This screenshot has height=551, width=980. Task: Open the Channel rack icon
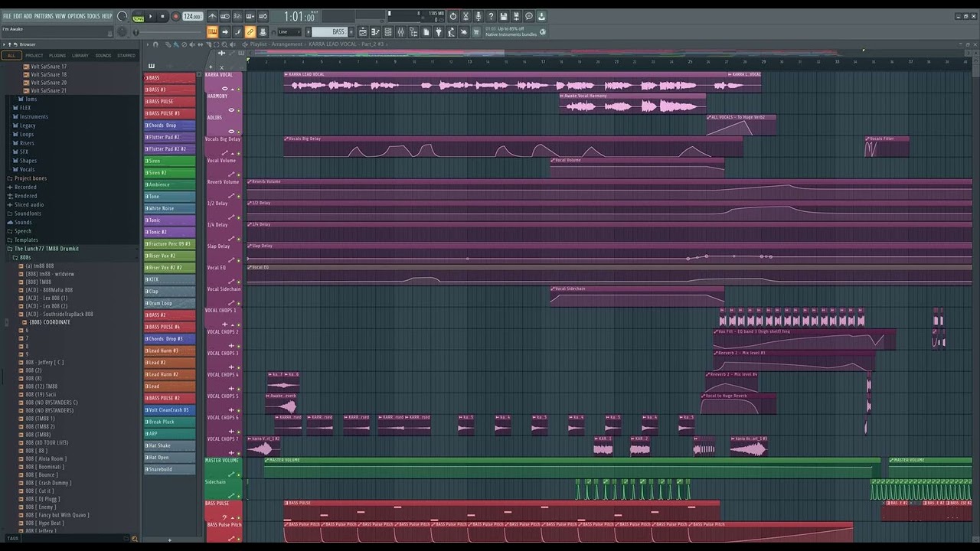(x=387, y=31)
